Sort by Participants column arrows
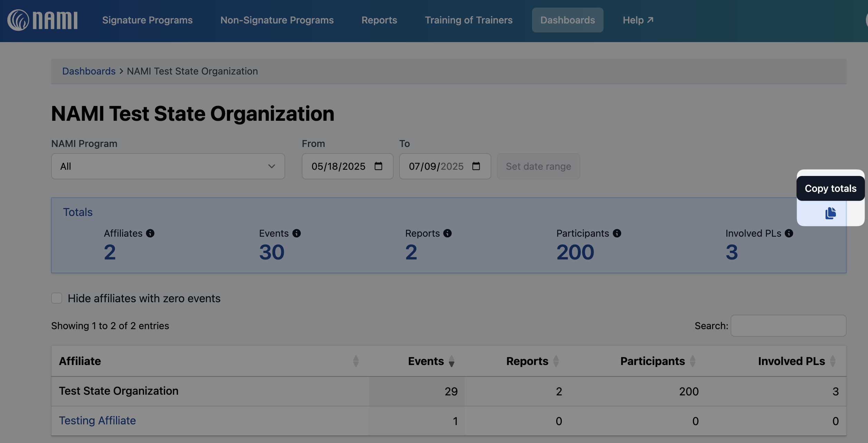 (x=693, y=361)
